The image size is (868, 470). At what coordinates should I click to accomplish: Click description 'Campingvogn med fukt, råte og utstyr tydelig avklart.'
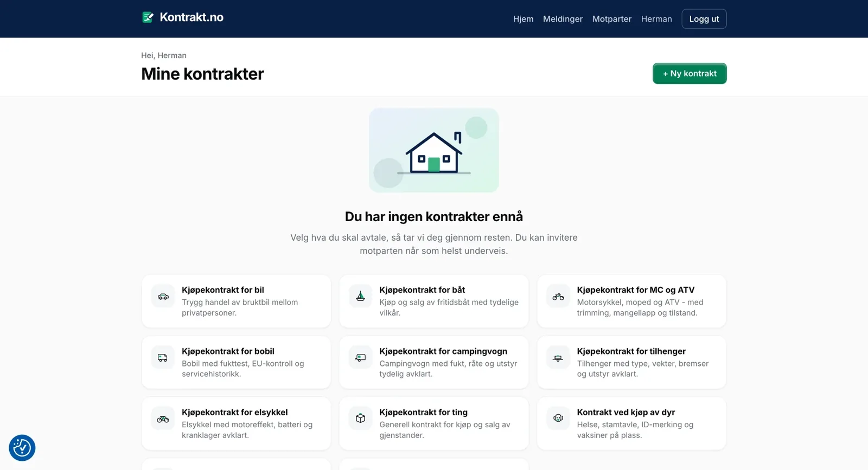(x=448, y=369)
